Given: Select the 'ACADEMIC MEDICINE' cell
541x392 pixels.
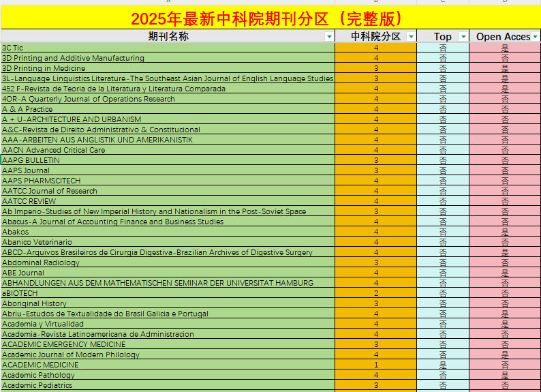Looking at the screenshot, I should click(x=168, y=365).
